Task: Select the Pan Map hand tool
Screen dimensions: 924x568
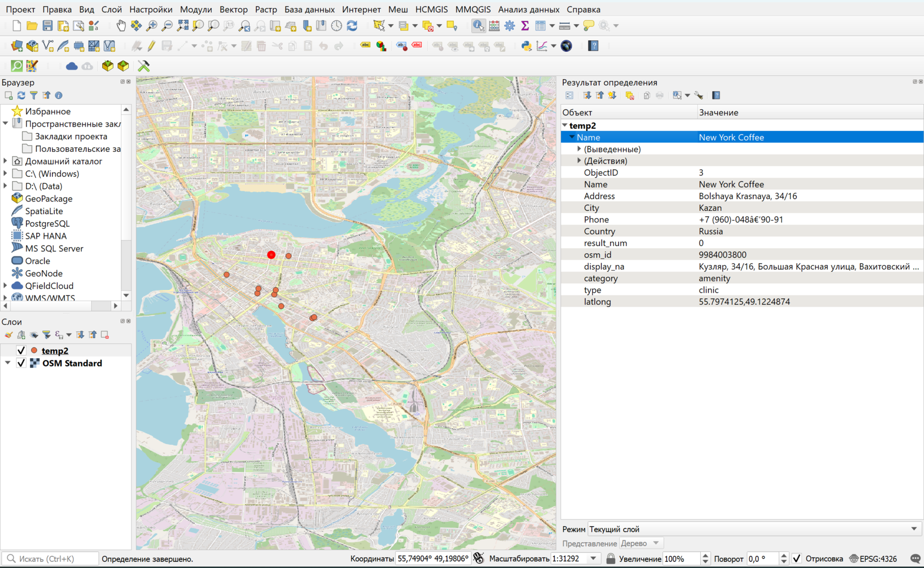Action: point(121,25)
